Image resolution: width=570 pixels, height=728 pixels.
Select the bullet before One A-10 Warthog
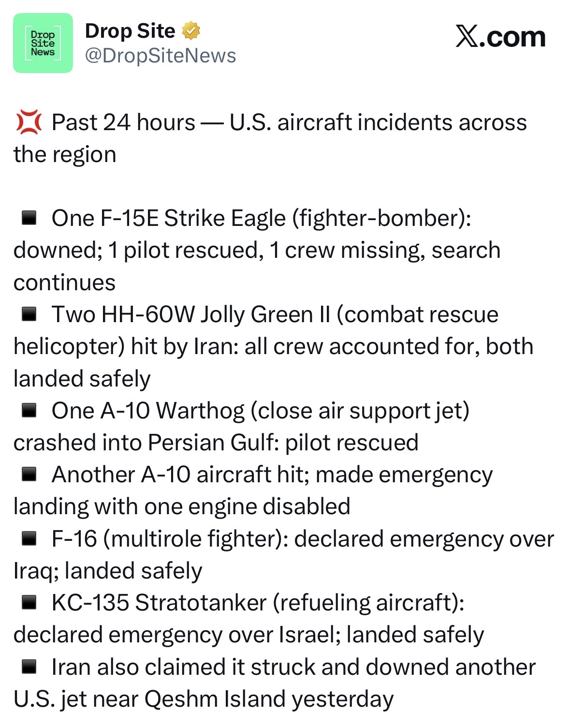29,411
